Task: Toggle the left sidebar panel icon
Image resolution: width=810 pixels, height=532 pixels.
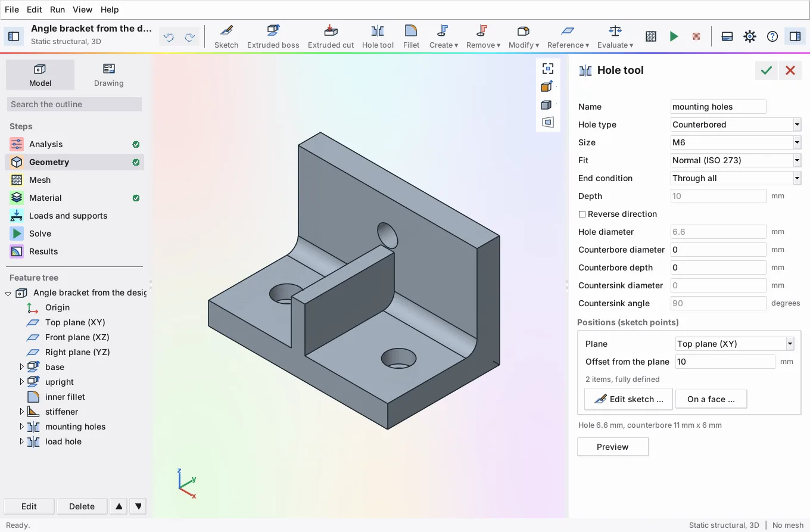Action: pyautogui.click(x=14, y=36)
